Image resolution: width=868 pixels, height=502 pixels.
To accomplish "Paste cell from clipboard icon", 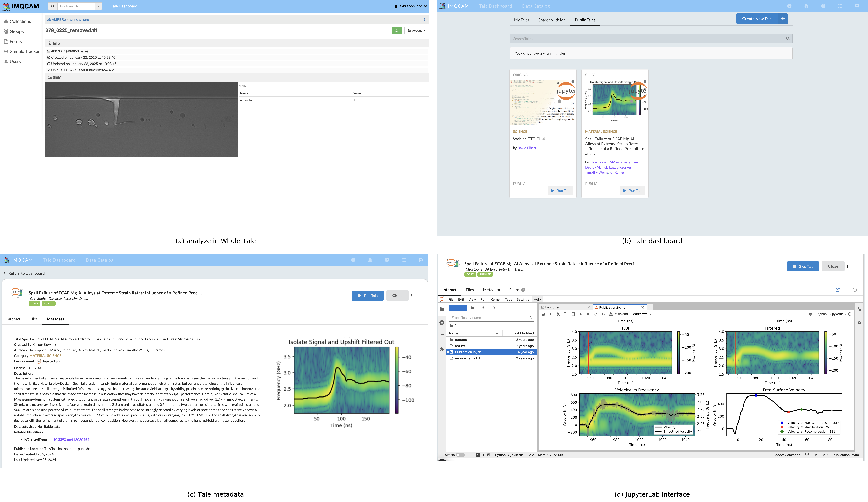I will [573, 314].
